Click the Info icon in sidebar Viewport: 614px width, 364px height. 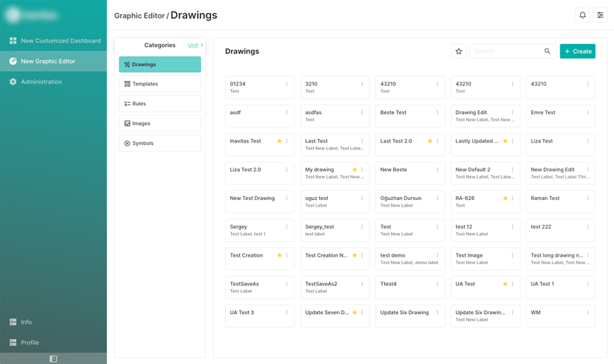tap(13, 322)
